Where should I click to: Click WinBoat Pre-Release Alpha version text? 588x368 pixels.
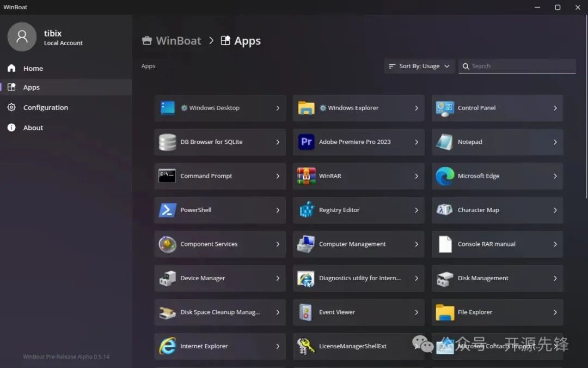click(66, 357)
